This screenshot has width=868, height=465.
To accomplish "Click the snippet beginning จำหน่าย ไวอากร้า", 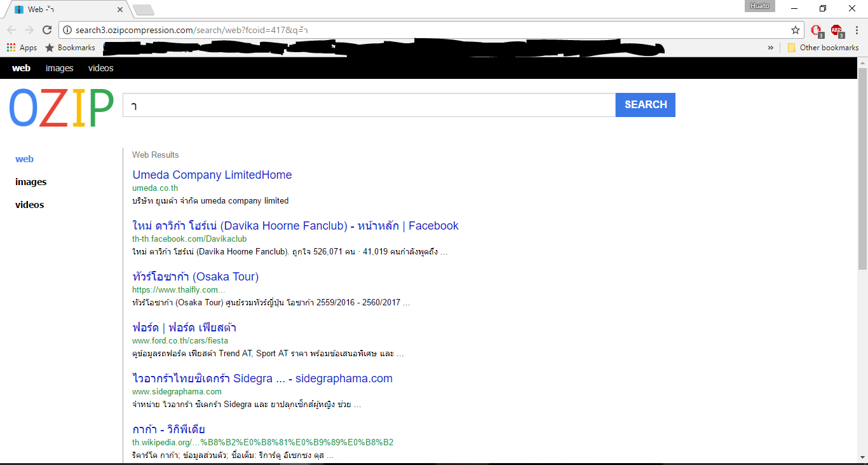I will 247,405.
